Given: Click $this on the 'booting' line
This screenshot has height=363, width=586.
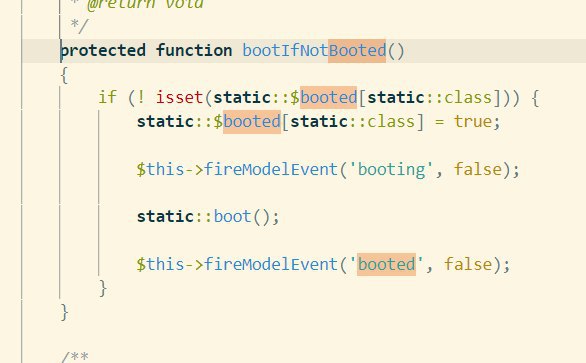Looking at the screenshot, I should 160,169.
